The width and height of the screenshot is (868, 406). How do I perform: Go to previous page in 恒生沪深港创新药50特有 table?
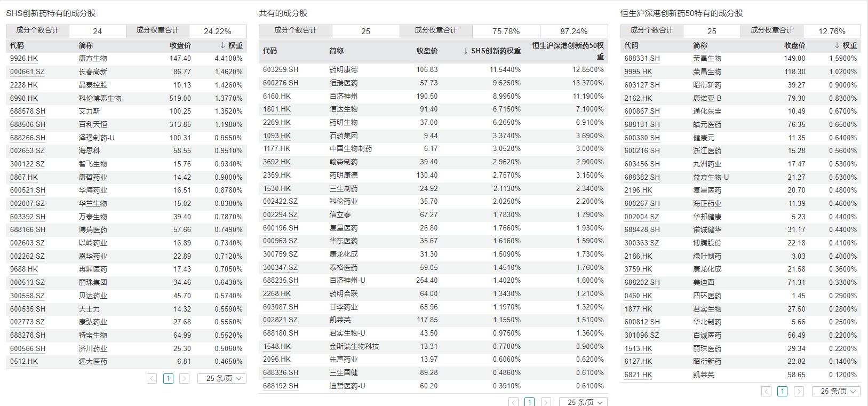pyautogui.click(x=766, y=391)
